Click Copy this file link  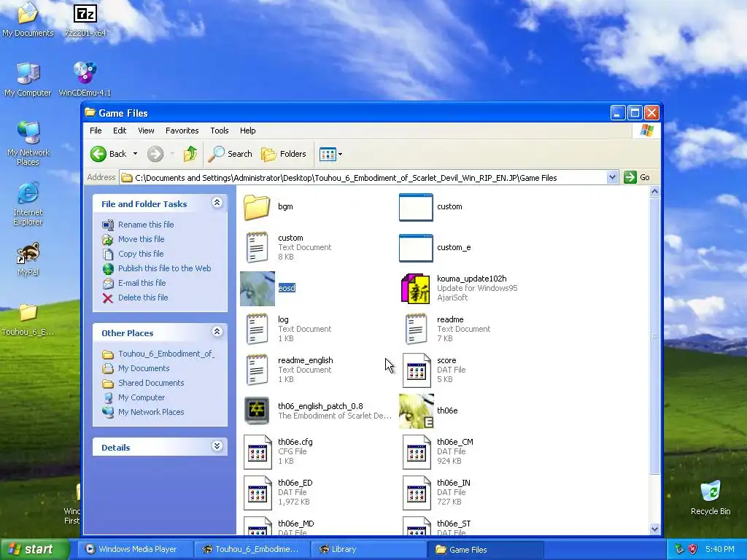pos(141,254)
